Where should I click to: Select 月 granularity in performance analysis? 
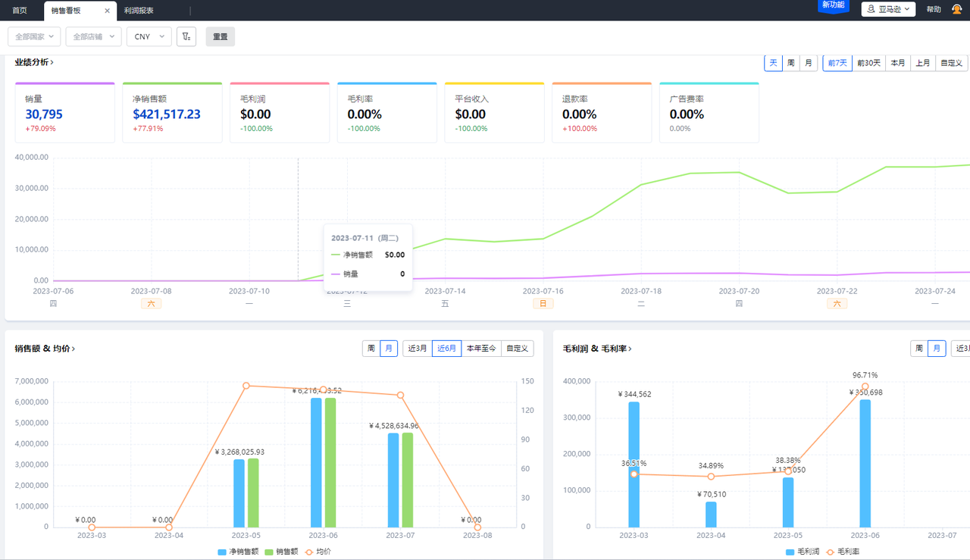coord(809,63)
